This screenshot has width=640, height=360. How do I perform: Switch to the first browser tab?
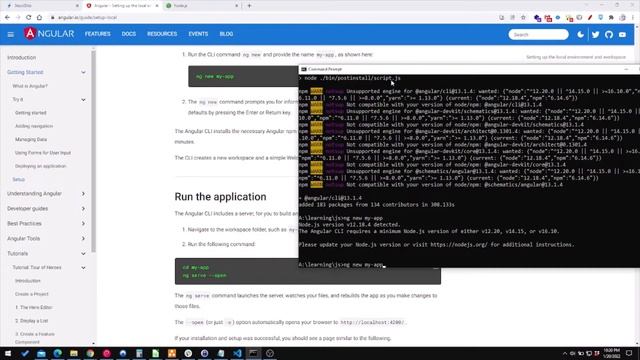tap(42, 6)
